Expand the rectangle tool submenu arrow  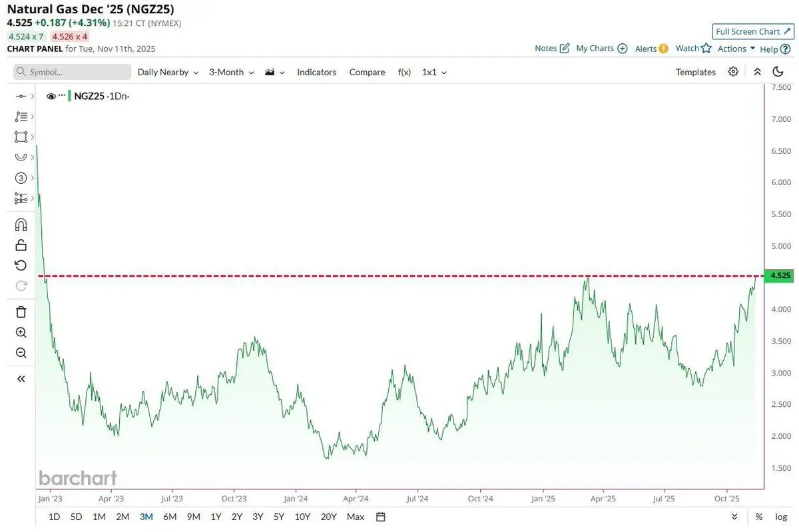(32, 137)
